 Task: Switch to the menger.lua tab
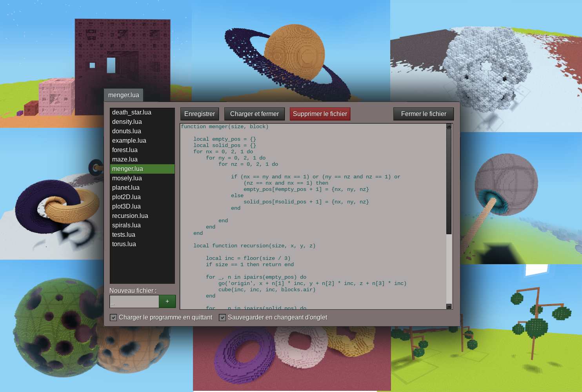123,95
